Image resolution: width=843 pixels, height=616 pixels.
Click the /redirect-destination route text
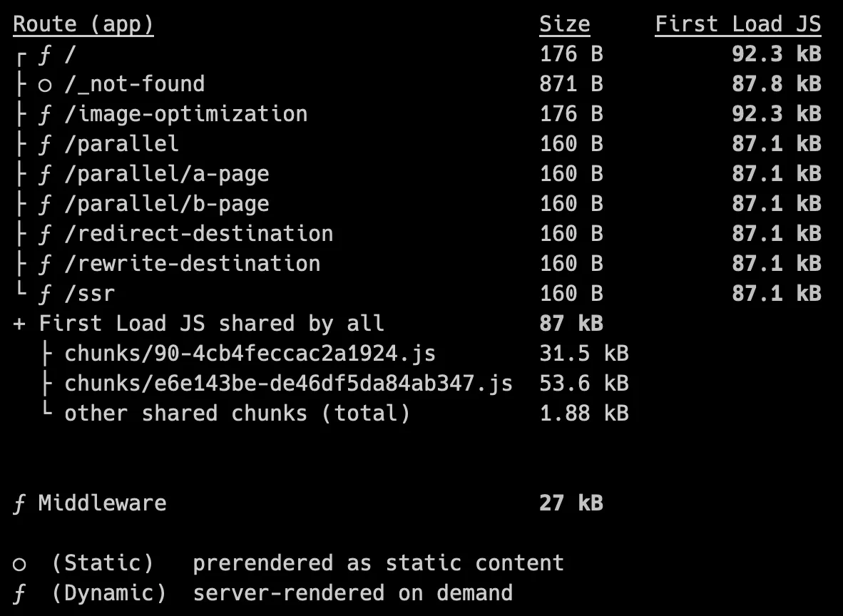198,234
